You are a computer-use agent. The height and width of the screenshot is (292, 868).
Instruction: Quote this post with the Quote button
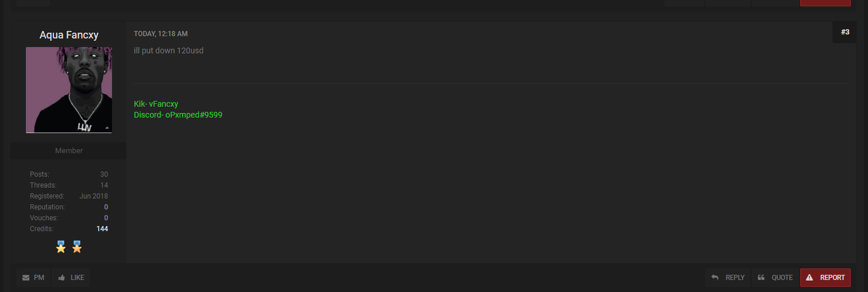775,278
